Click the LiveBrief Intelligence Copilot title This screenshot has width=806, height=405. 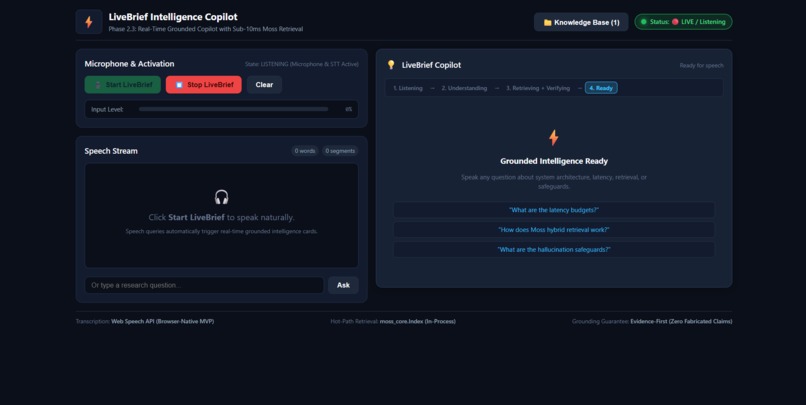(x=173, y=17)
